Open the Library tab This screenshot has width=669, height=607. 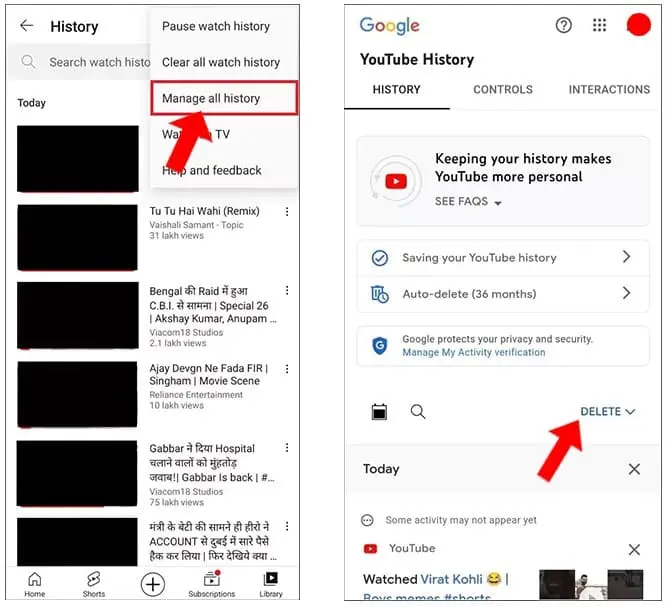pos(271,584)
